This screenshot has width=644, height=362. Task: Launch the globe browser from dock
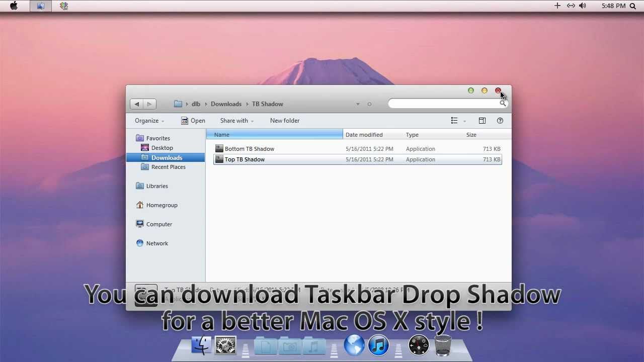(354, 345)
